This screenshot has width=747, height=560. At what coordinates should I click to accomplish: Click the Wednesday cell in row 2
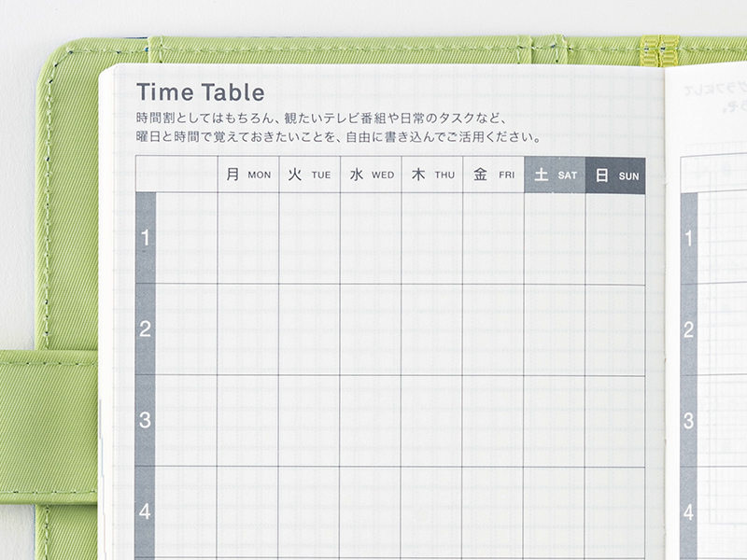pos(371,329)
